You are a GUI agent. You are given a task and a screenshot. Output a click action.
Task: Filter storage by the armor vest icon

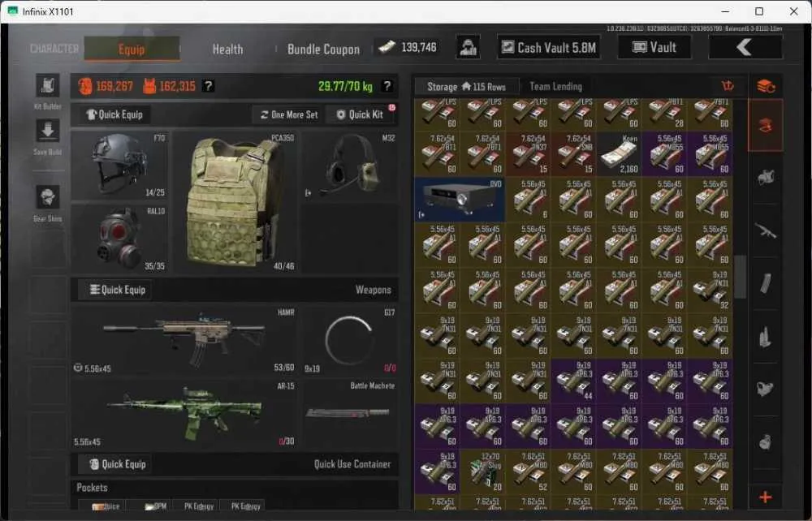(766, 178)
